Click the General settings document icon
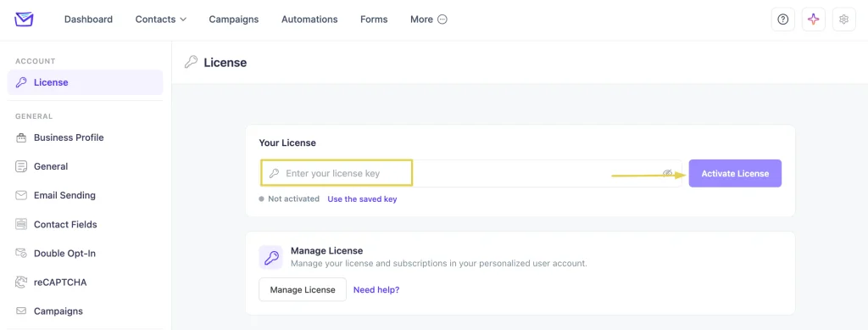The height and width of the screenshot is (330, 868). click(x=21, y=166)
